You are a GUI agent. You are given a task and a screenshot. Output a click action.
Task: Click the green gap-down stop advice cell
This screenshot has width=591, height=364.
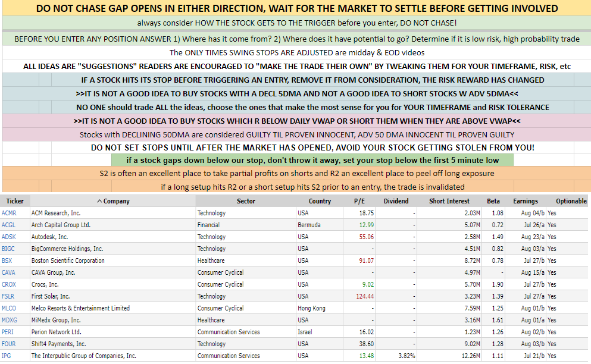pos(312,160)
